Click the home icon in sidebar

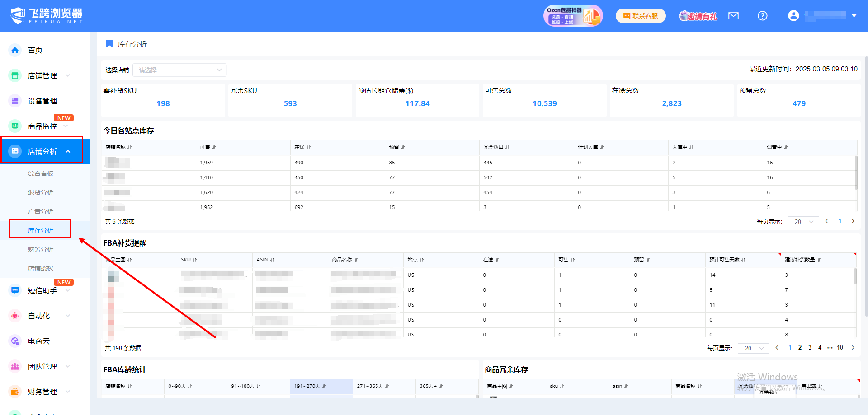click(x=15, y=50)
